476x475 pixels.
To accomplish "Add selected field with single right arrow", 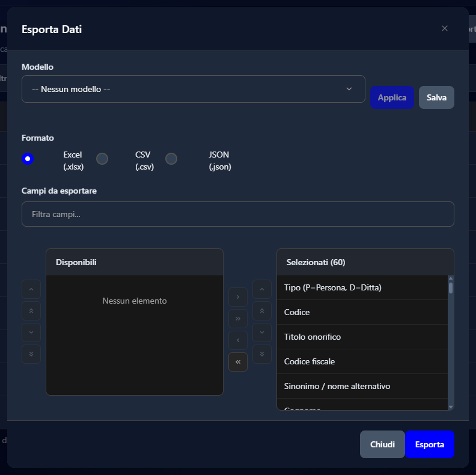I will pos(238,296).
